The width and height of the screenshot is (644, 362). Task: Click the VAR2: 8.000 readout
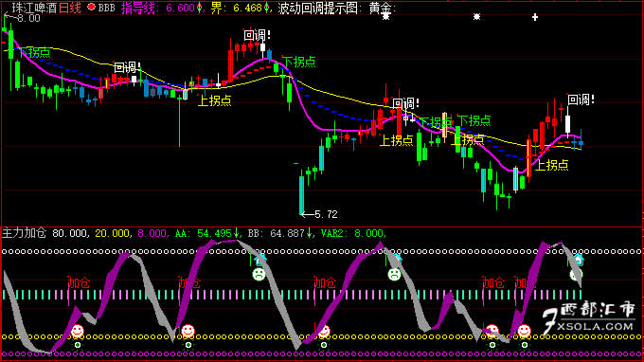(353, 233)
